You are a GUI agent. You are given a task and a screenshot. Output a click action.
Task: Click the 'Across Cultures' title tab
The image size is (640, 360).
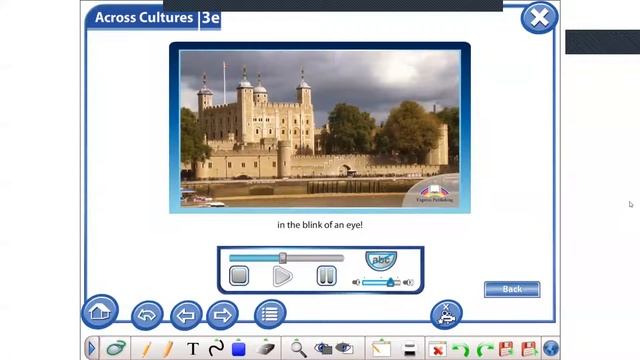(144, 18)
